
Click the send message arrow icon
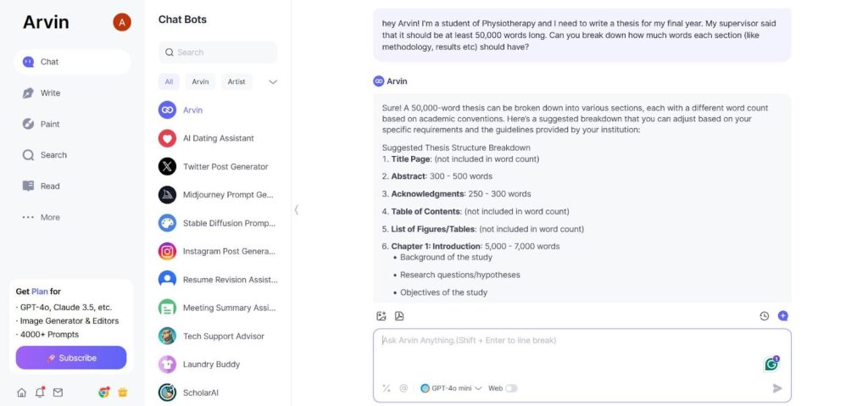tap(777, 388)
